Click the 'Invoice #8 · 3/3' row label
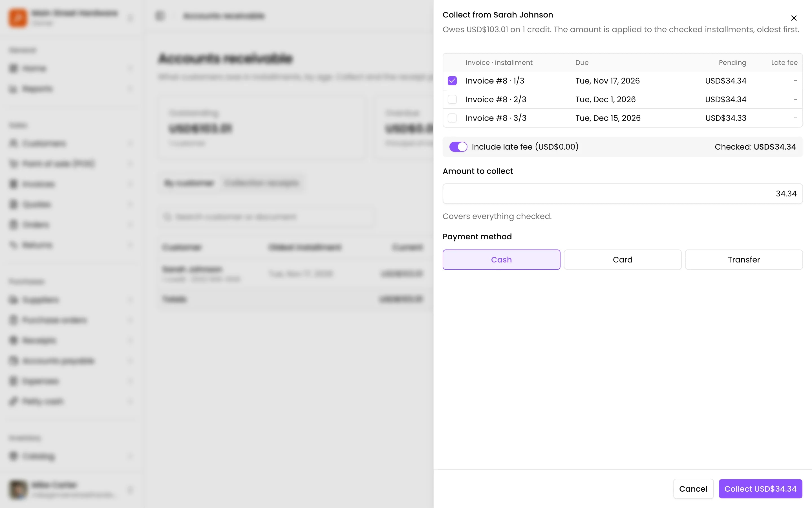Viewport: 812px width, 508px height. (496, 118)
